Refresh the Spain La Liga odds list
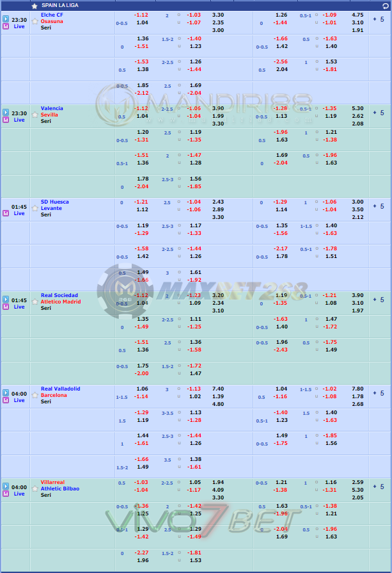The image size is (392, 573). click(x=386, y=6)
